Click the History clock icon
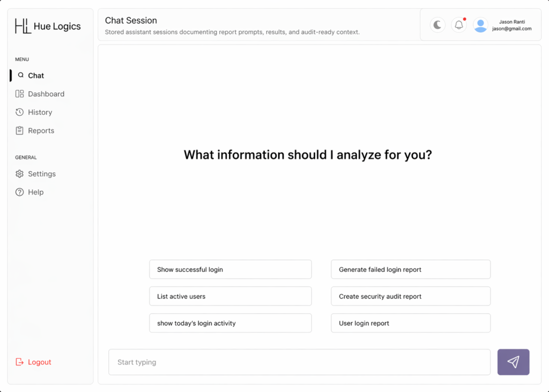Screen dimensions: 549x392 [20, 112]
